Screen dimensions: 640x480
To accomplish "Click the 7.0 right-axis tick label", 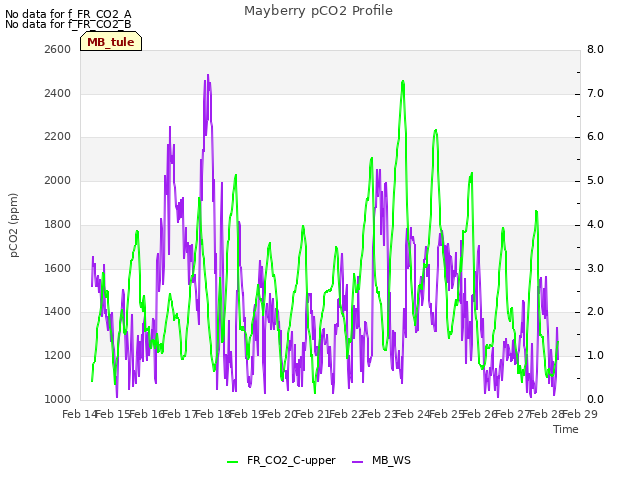I will [595, 93].
